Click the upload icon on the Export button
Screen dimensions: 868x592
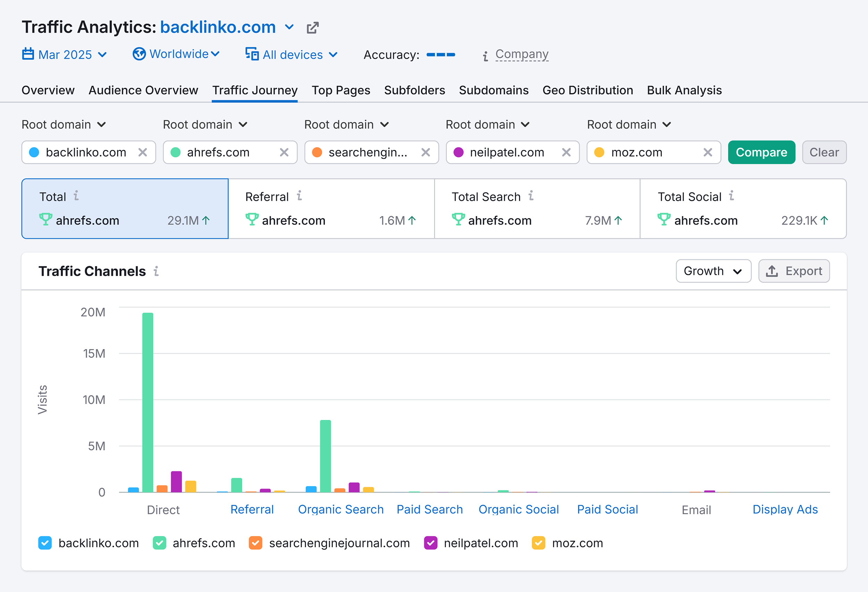771,271
